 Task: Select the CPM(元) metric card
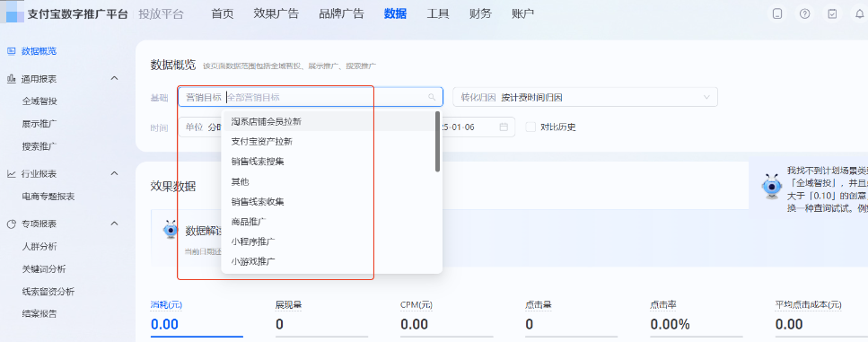pos(446,318)
